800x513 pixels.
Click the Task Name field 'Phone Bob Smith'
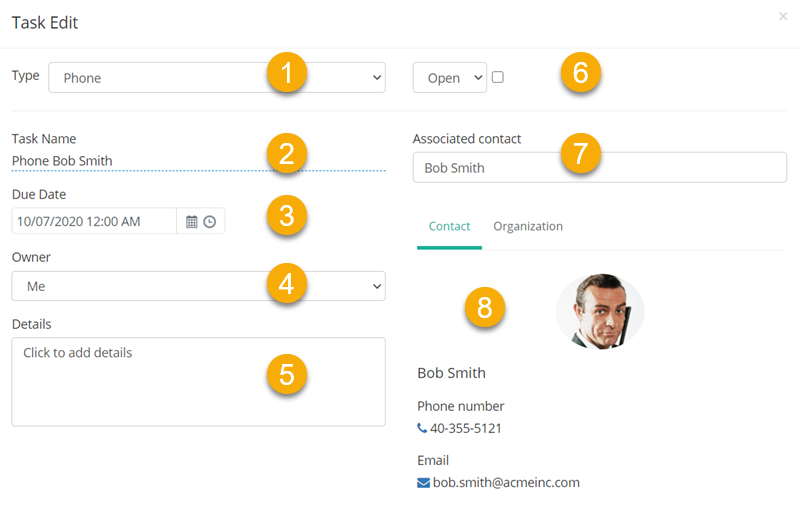[x=198, y=161]
